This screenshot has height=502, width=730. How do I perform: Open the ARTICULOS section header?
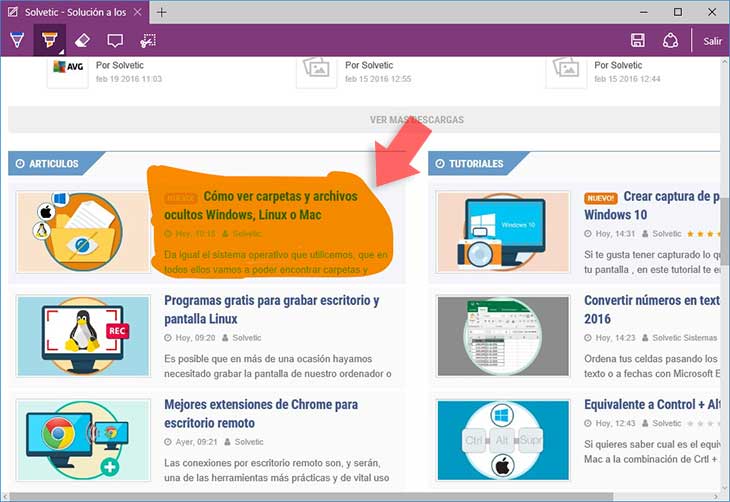[54, 164]
